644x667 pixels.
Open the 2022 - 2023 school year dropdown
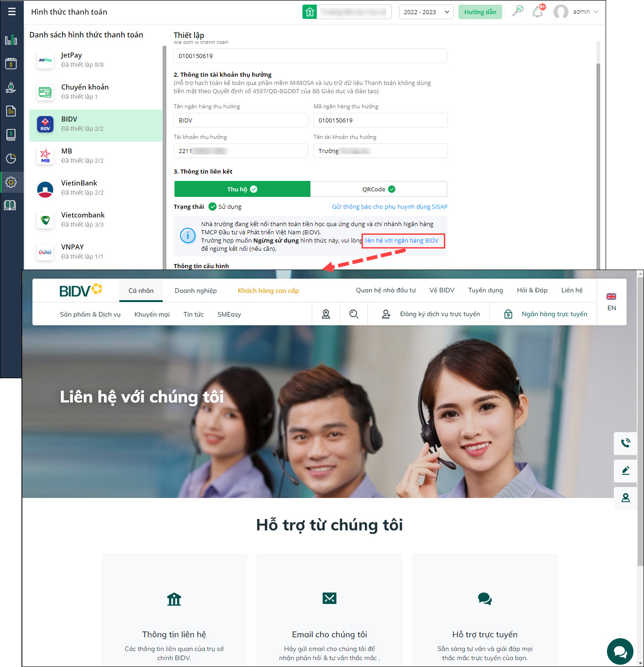(426, 12)
